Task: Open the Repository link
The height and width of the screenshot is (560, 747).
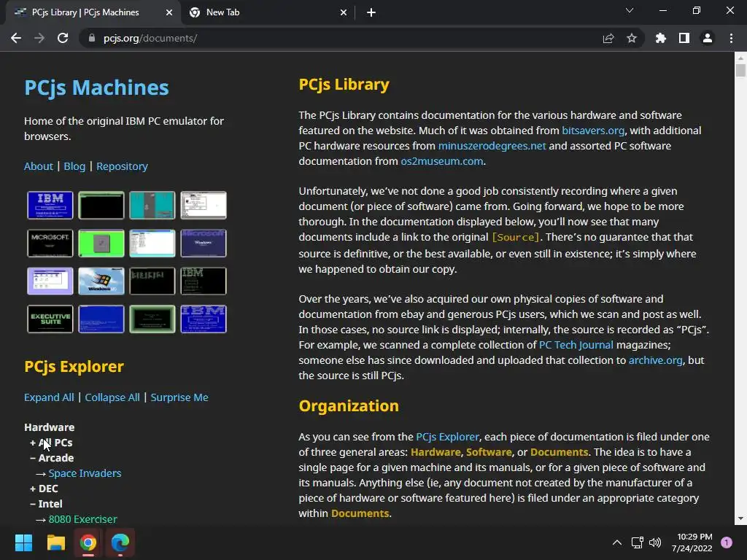Action: (122, 166)
